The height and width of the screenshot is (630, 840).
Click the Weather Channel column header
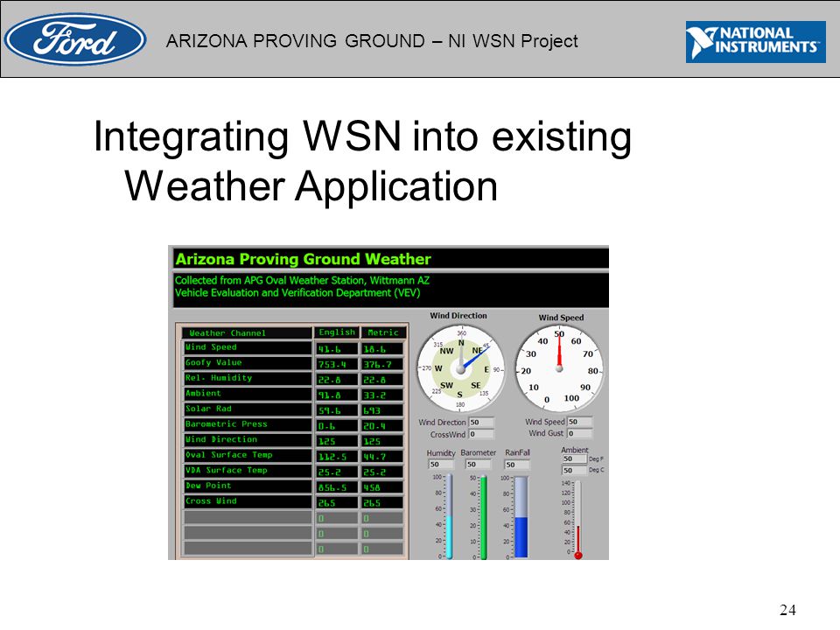247,332
